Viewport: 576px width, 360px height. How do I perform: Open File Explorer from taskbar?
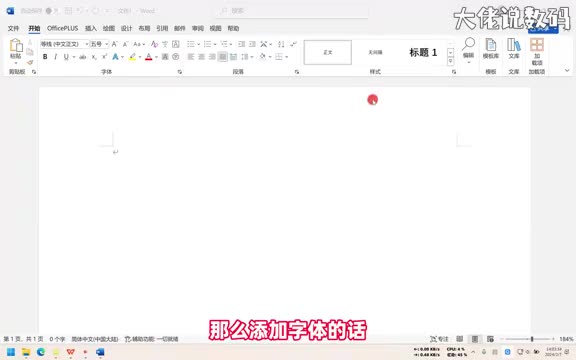click(x=26, y=352)
